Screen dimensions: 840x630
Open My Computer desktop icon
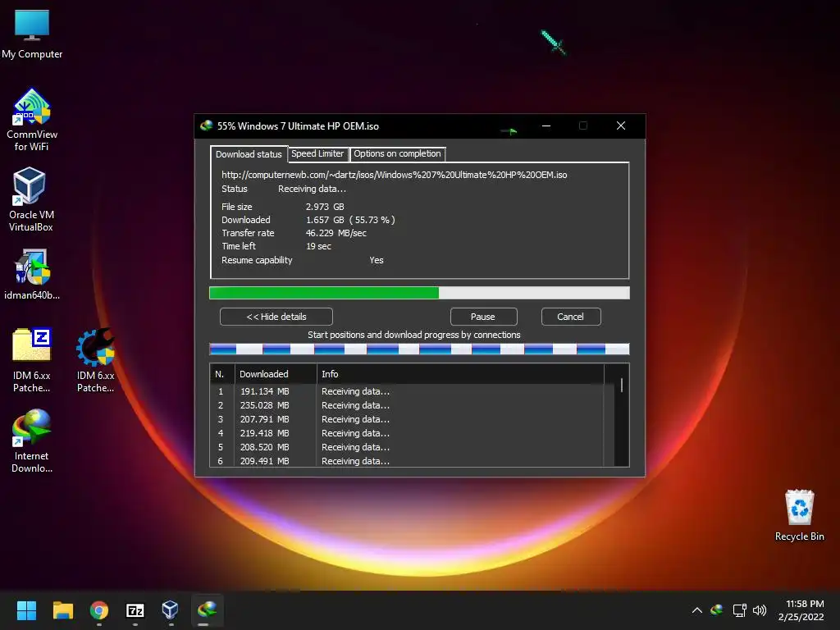32,34
